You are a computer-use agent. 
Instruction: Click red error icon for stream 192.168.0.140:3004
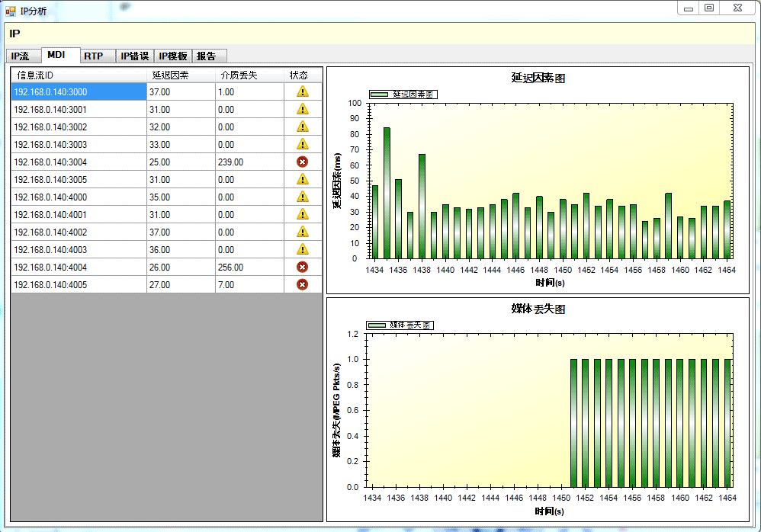(x=303, y=162)
